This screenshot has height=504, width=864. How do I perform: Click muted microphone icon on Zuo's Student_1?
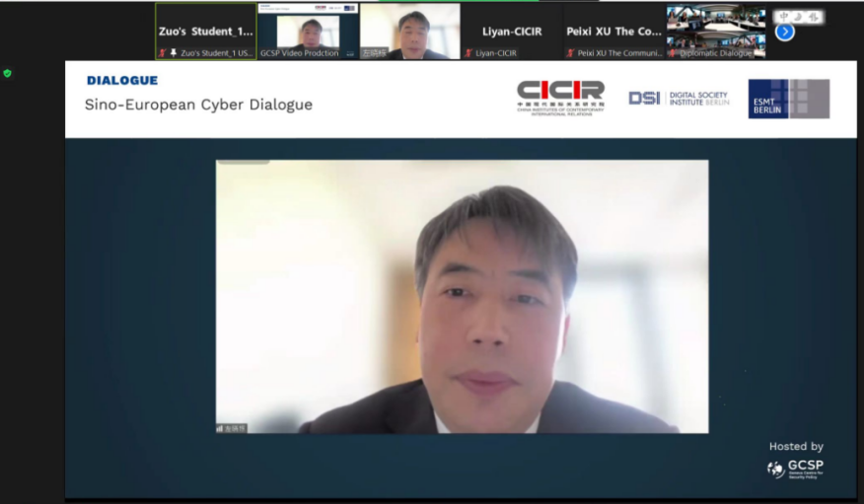pos(162,53)
